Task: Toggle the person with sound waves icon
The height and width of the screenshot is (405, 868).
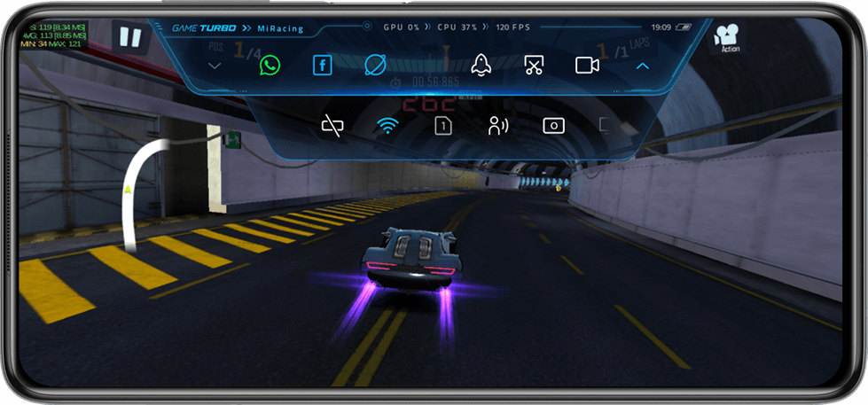Action: click(498, 126)
